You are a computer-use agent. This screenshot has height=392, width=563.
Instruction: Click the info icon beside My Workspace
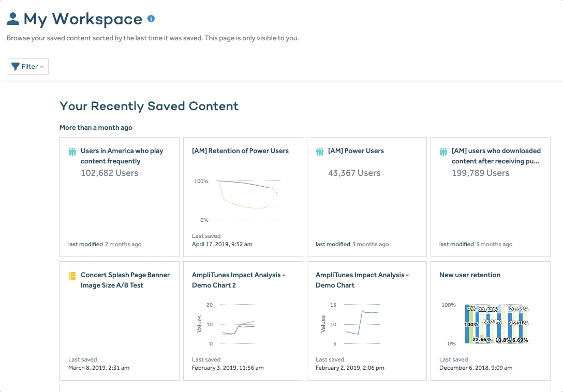coord(151,19)
